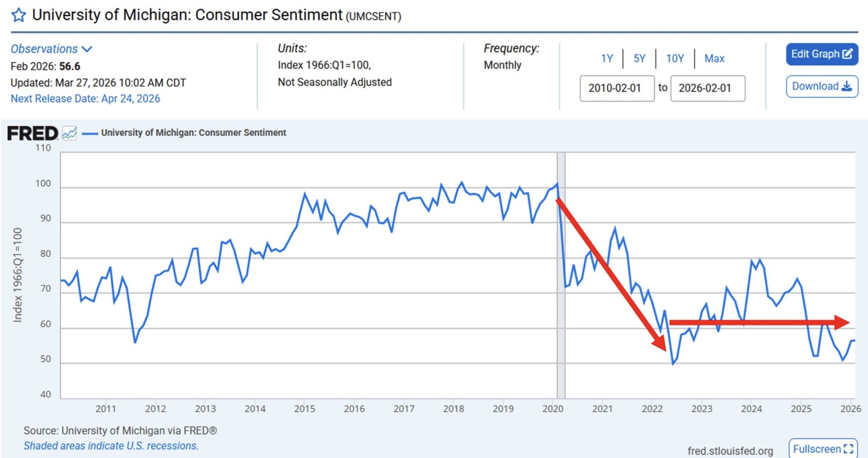This screenshot has height=458, width=868.
Task: Open the Next Release Date link
Action: pyautogui.click(x=85, y=98)
